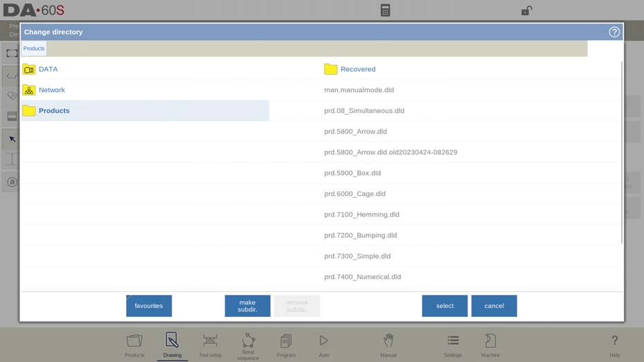Open the Network folder

pyautogui.click(x=51, y=90)
